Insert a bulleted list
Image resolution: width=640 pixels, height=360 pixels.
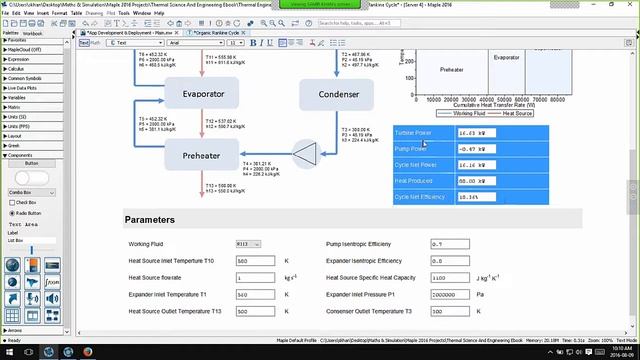tap(333, 43)
